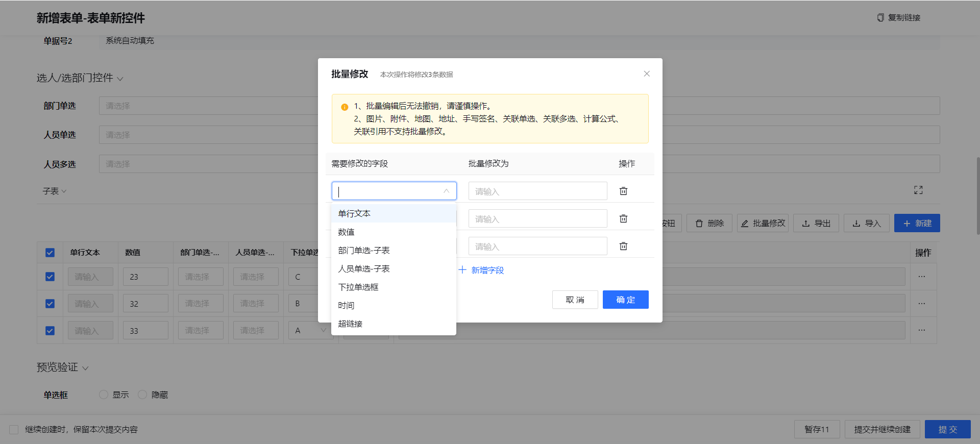The image size is (980, 444).
Task: Click the 暂存11 button
Action: tap(817, 430)
